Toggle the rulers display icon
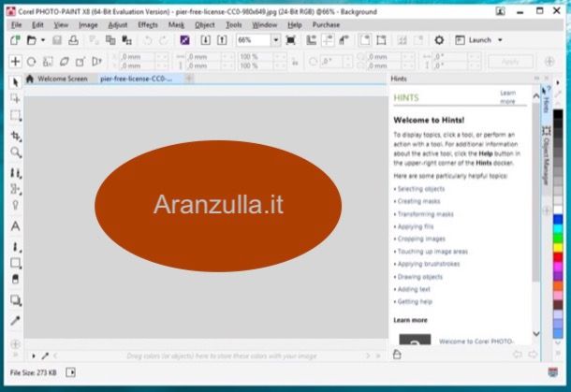The height and width of the screenshot is (392, 571). (312, 40)
